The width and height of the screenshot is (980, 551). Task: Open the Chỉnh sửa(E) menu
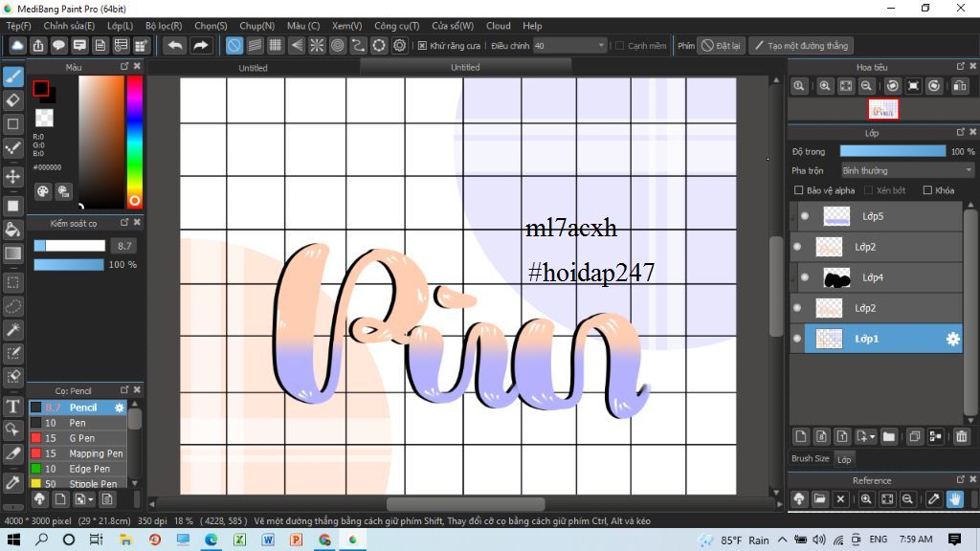69,26
